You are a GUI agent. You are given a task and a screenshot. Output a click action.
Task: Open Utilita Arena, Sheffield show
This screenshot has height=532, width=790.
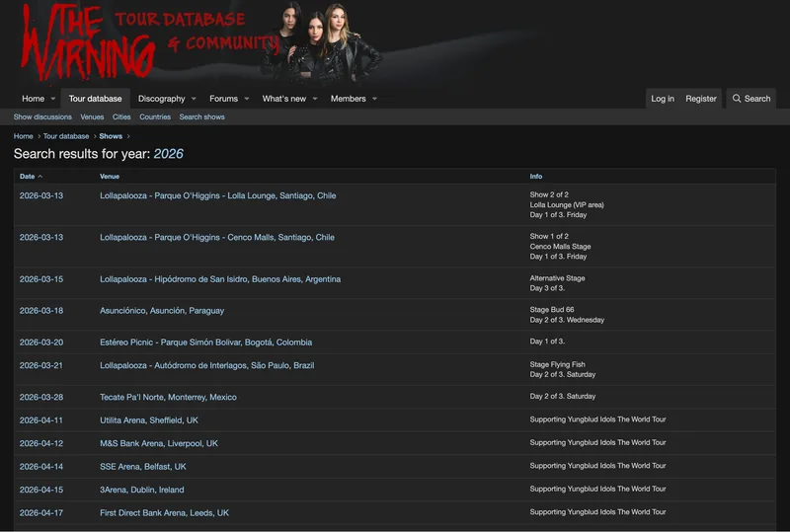(x=149, y=420)
